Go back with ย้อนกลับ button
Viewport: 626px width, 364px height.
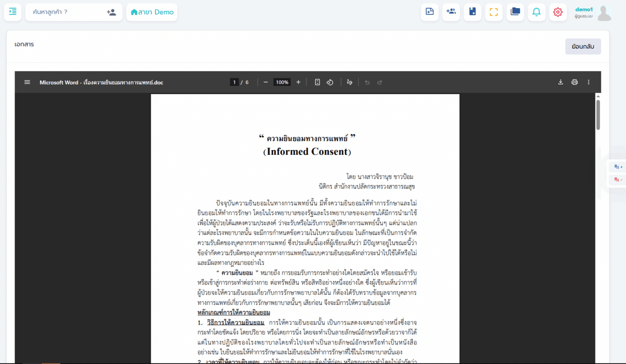pos(583,46)
